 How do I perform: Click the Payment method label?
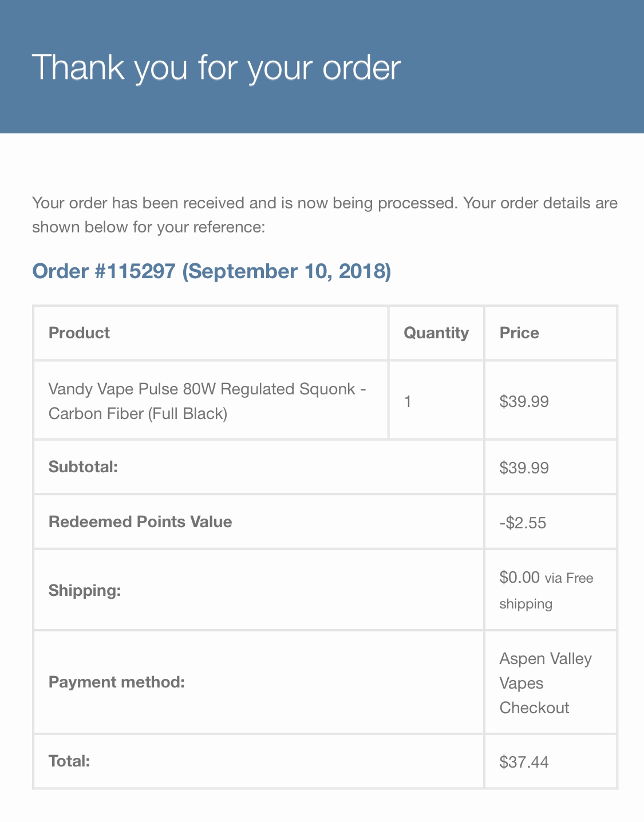tap(117, 682)
